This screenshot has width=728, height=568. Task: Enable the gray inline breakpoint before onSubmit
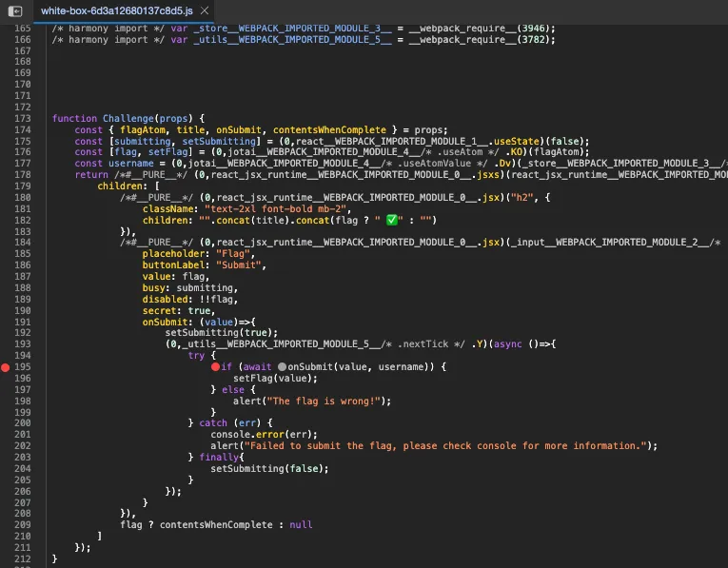[x=282, y=367]
